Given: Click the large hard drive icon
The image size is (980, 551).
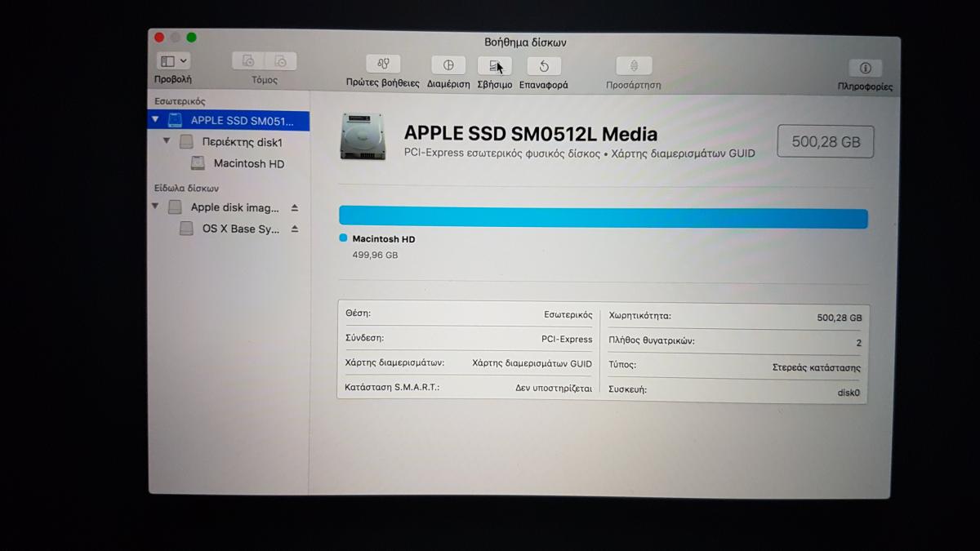Looking at the screenshot, I should pos(363,136).
